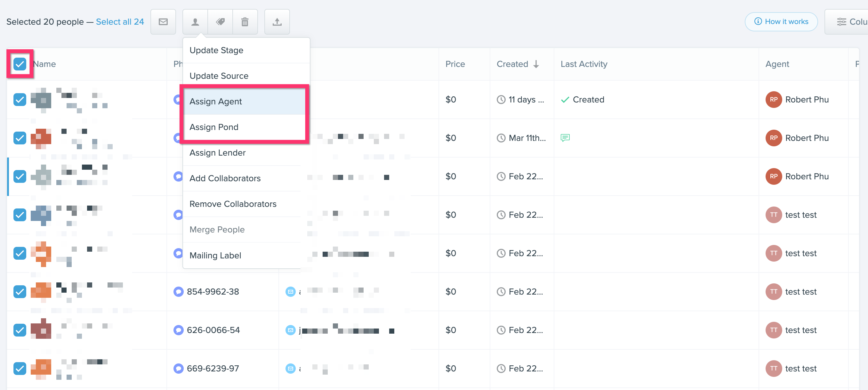
Task: Uncheck the select-all checkbox in header
Action: [20, 64]
